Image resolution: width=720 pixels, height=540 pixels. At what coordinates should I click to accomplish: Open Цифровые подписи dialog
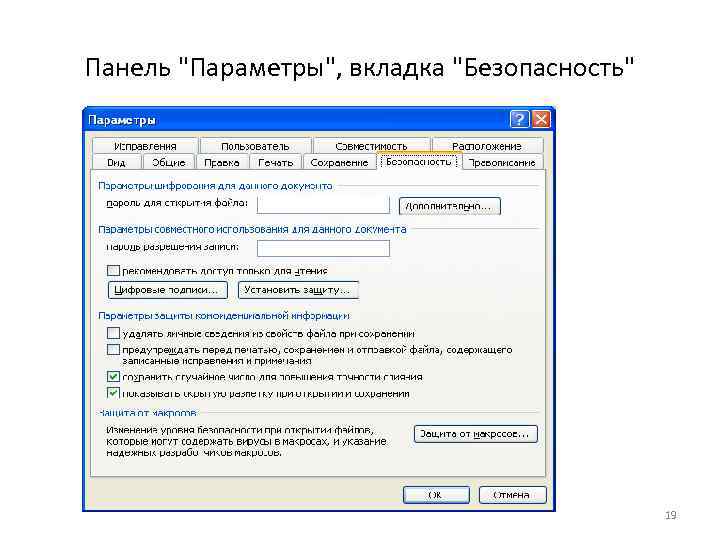point(168,290)
